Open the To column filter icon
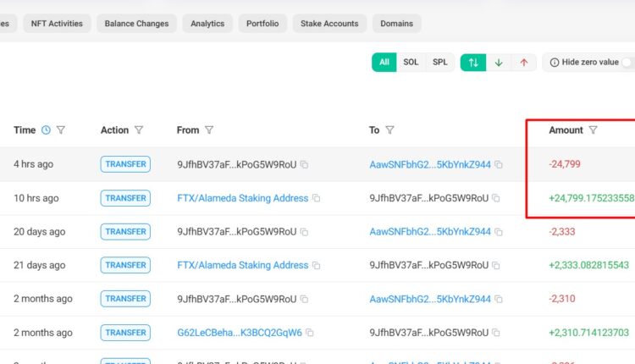This screenshot has height=364, width=635. (390, 130)
